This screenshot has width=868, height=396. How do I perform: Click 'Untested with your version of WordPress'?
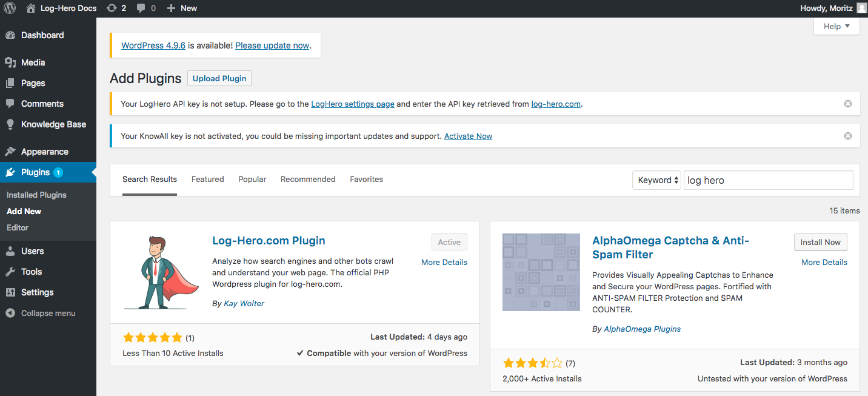point(772,378)
